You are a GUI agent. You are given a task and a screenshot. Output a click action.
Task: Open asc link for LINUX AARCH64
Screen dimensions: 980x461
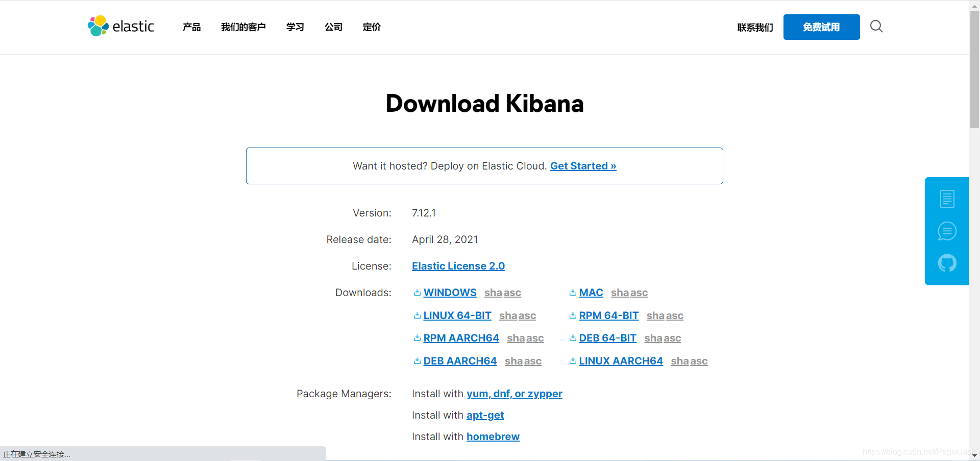699,361
